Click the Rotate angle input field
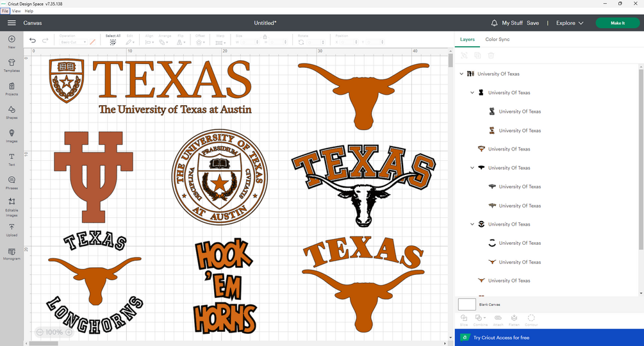This screenshot has height=346, width=644. (315, 42)
